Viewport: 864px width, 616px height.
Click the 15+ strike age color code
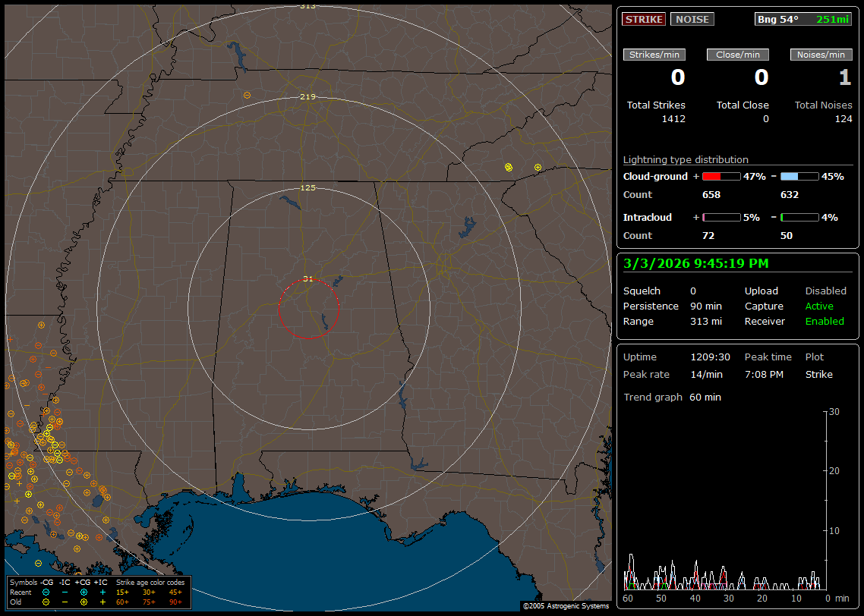coord(122,592)
